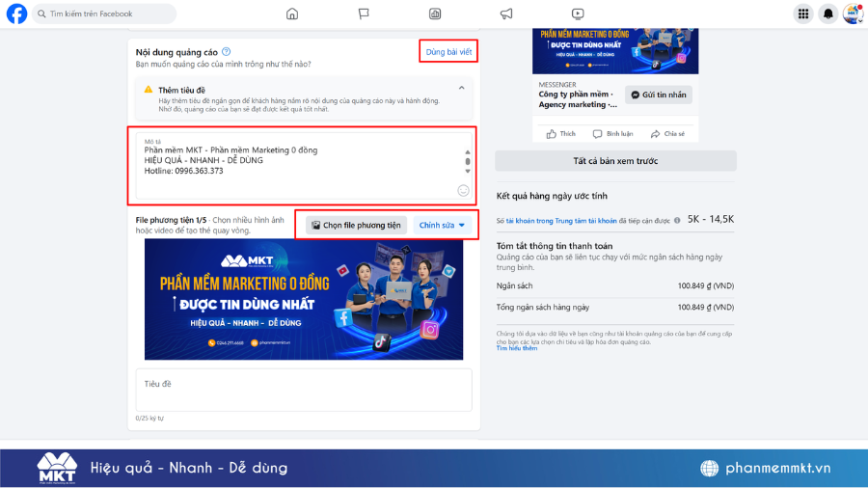The image size is (868, 488).
Task: Open the profile account avatar
Action: coord(853,14)
